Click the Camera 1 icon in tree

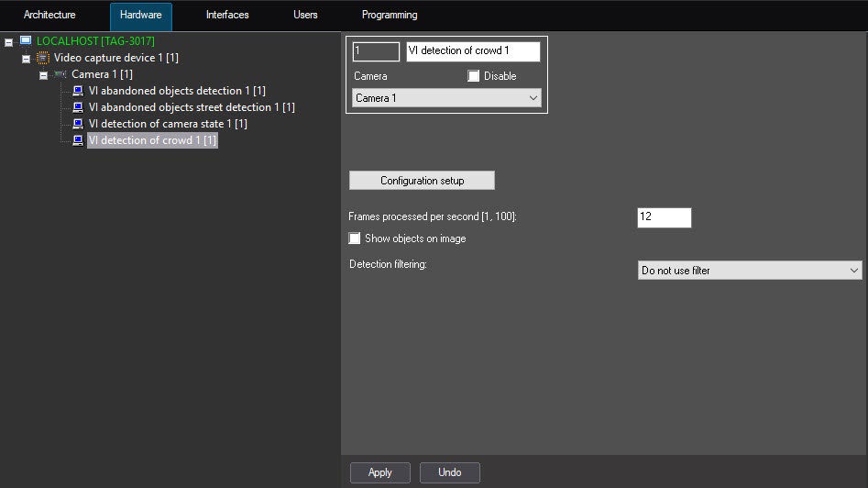[x=60, y=74]
